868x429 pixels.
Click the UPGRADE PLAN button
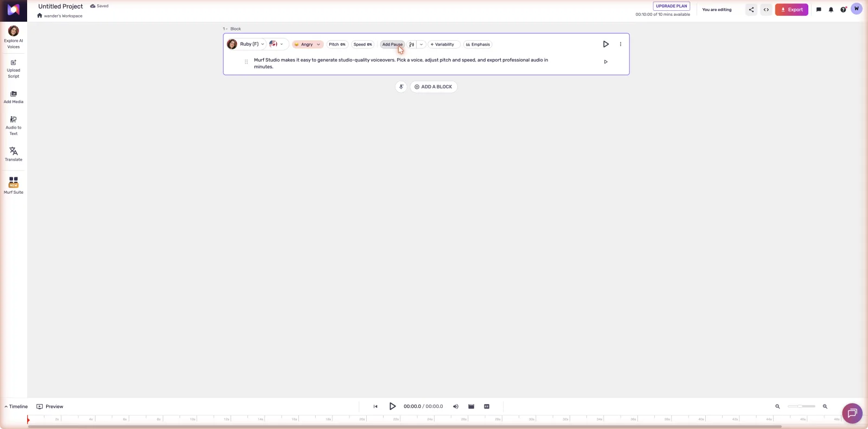click(x=672, y=6)
